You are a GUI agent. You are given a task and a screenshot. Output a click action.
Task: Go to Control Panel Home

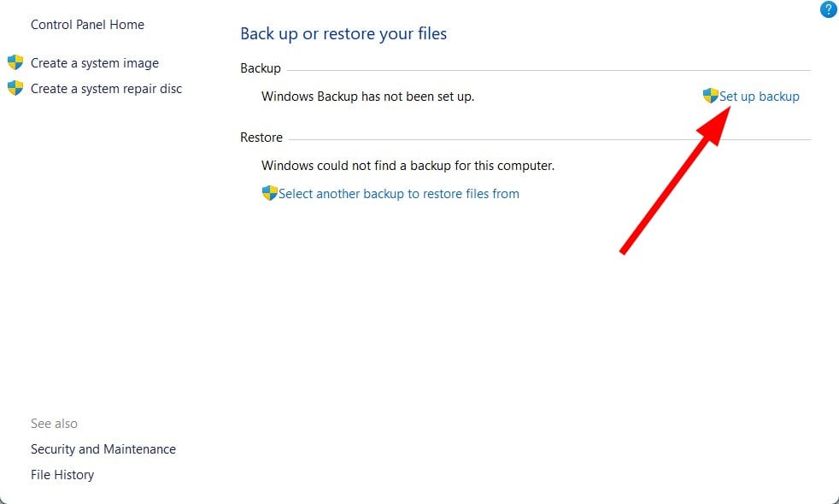pyautogui.click(x=87, y=25)
